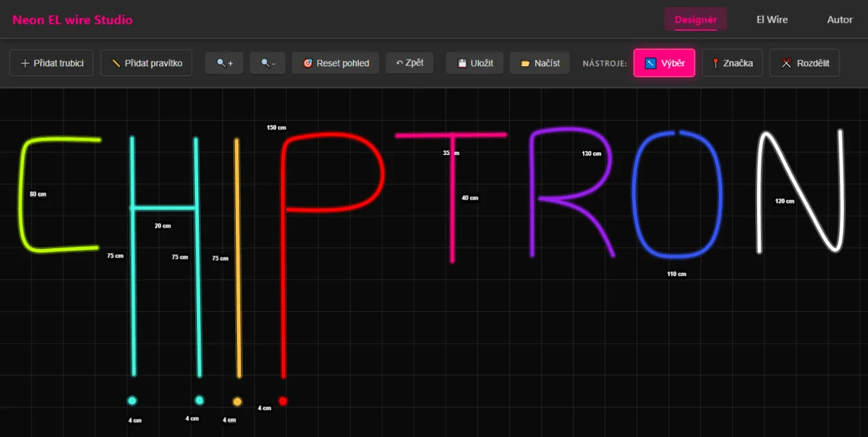Load a design with Načíst

click(x=540, y=63)
